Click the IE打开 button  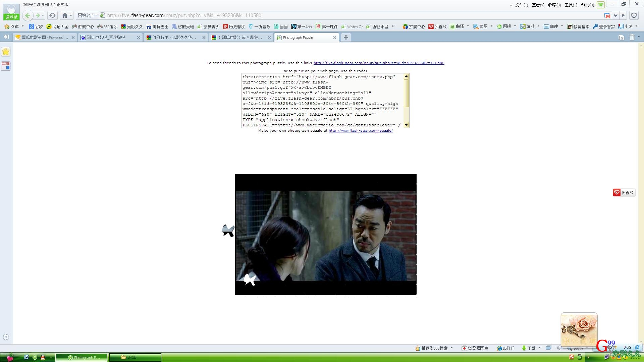coord(506,348)
